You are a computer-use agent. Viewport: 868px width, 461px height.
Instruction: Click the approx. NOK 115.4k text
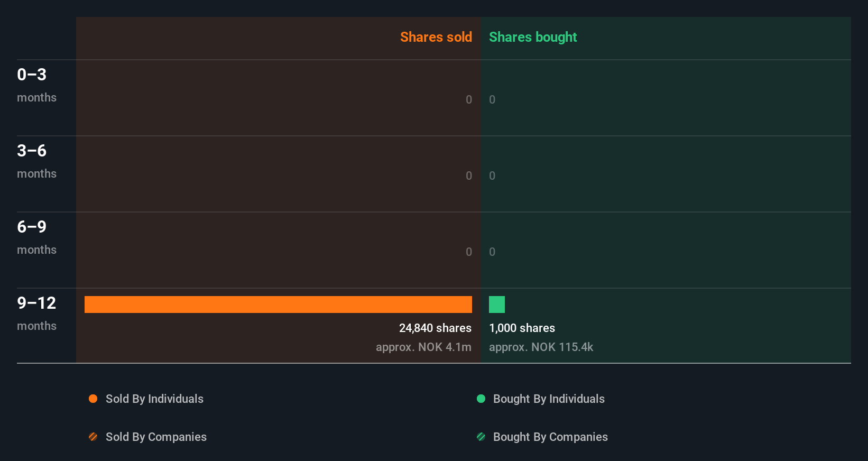(541, 347)
